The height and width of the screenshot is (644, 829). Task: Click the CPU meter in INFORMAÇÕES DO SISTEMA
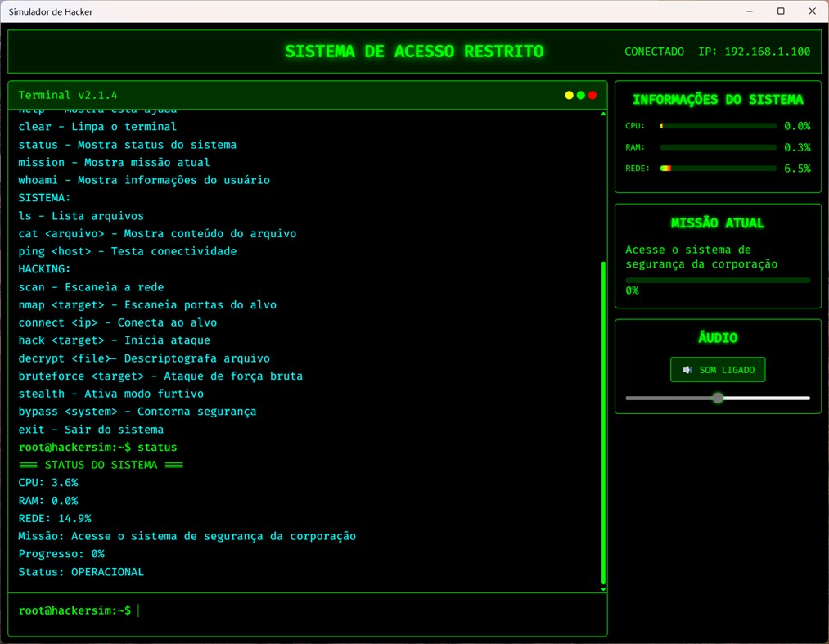click(718, 125)
